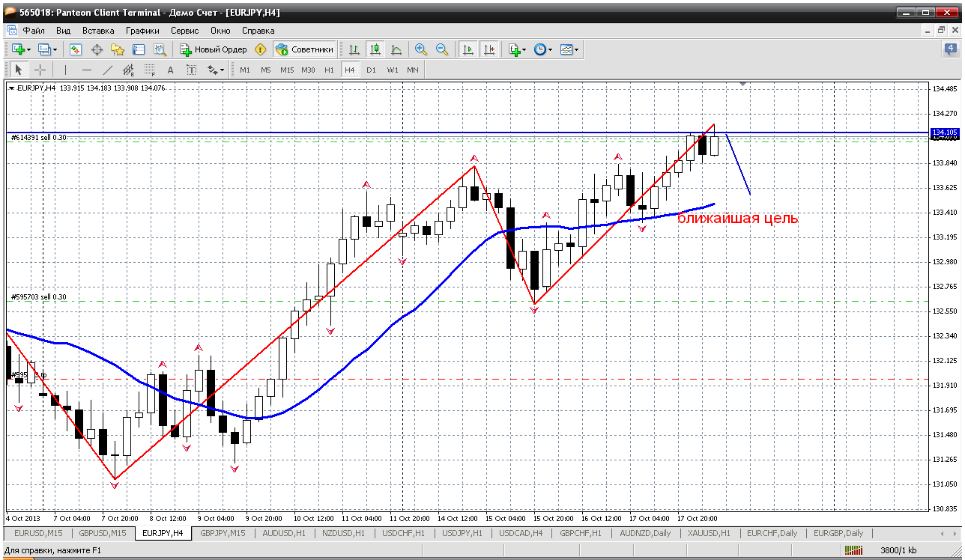Pick the horizontal line tool
965x560 pixels.
(x=86, y=70)
